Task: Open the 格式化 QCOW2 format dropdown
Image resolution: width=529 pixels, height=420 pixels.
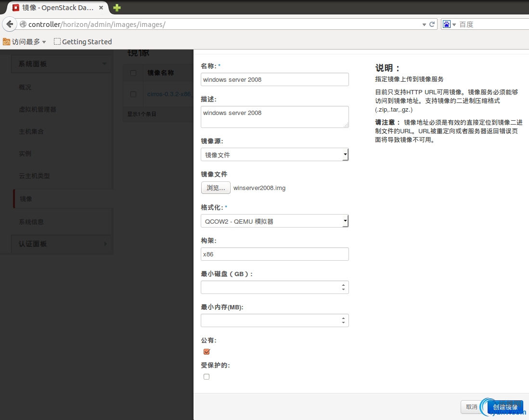Action: click(275, 221)
